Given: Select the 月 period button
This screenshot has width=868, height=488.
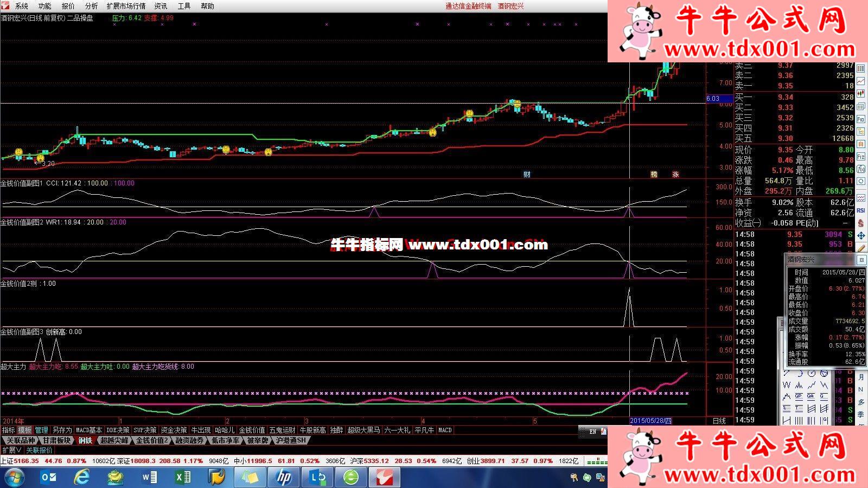Looking at the screenshot, I should pos(861,377).
